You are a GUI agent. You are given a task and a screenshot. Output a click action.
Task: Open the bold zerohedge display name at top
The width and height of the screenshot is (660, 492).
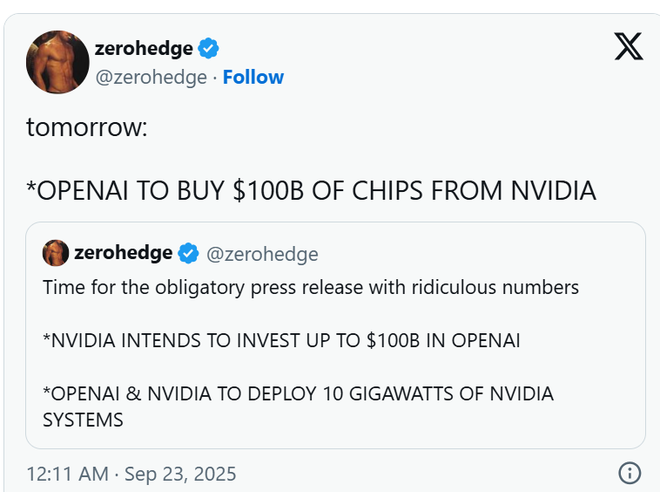pos(143,48)
